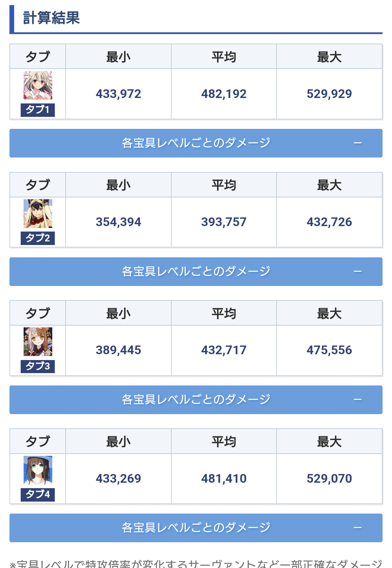
Task: Toggle the 各宝具レベルごとのダメージ bar under Tab 3
Action: click(x=196, y=400)
